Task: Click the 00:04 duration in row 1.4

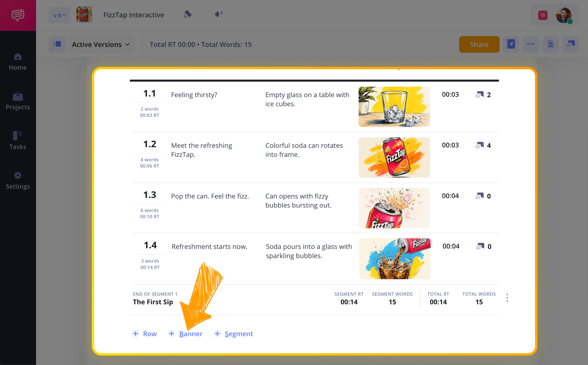Action: (451, 246)
